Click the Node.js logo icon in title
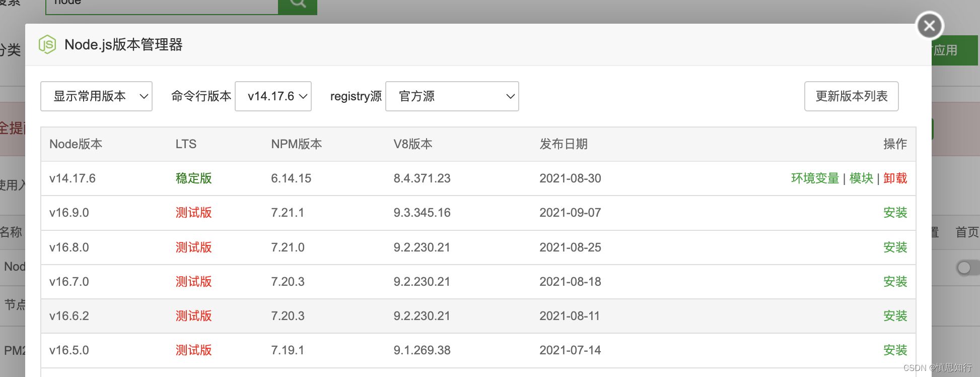The width and height of the screenshot is (980, 377). tap(47, 45)
